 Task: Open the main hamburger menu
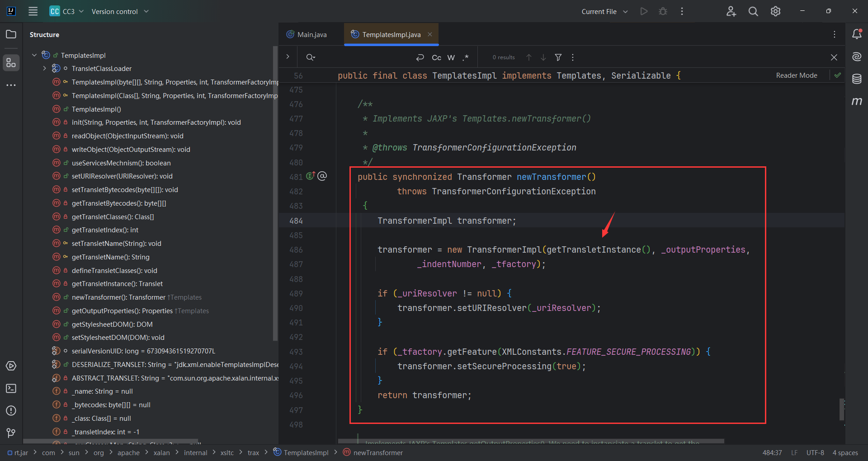33,11
